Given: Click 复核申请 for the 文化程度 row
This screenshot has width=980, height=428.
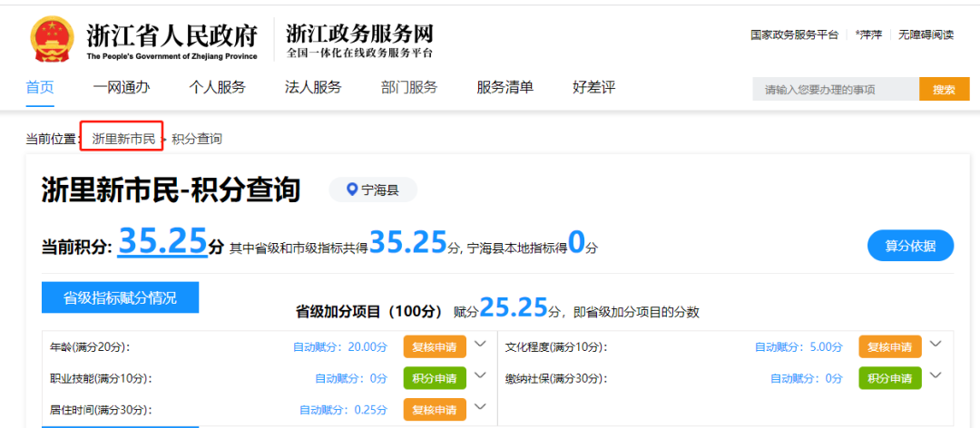Looking at the screenshot, I should (x=890, y=346).
